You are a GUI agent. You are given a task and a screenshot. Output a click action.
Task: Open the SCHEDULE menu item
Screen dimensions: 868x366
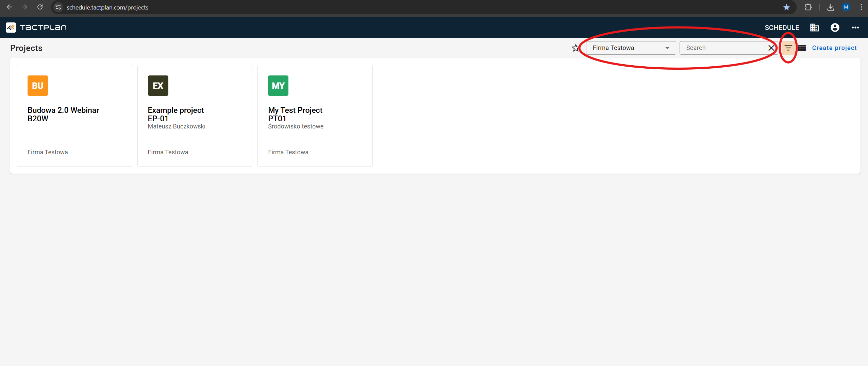[x=782, y=28]
